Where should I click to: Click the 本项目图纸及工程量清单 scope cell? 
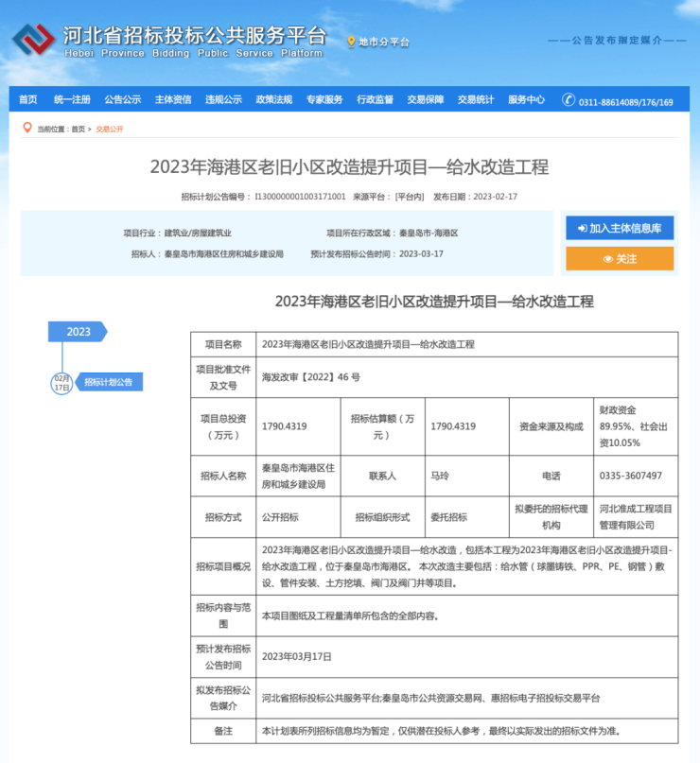(x=467, y=616)
